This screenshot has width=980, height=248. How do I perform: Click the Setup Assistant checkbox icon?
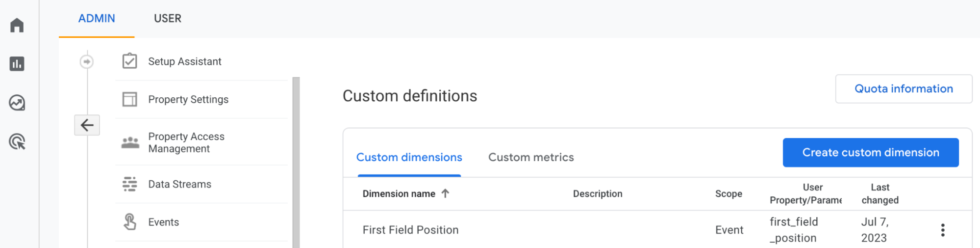click(129, 61)
